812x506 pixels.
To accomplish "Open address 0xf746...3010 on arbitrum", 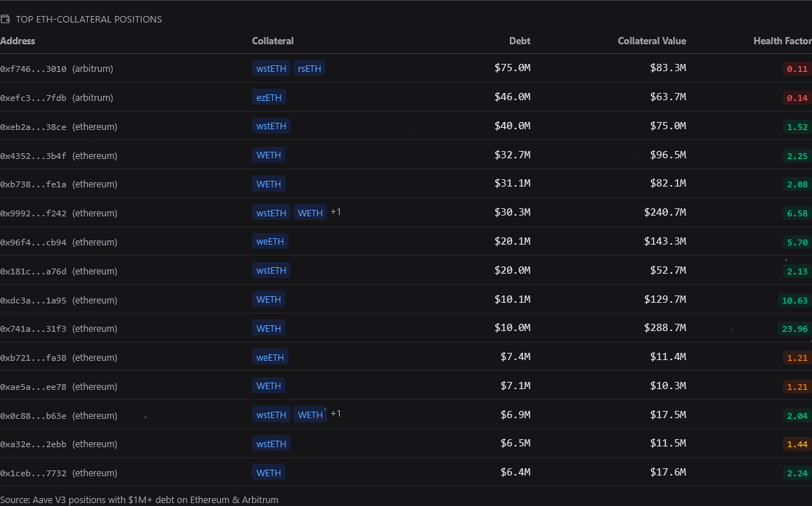I will tap(33, 69).
